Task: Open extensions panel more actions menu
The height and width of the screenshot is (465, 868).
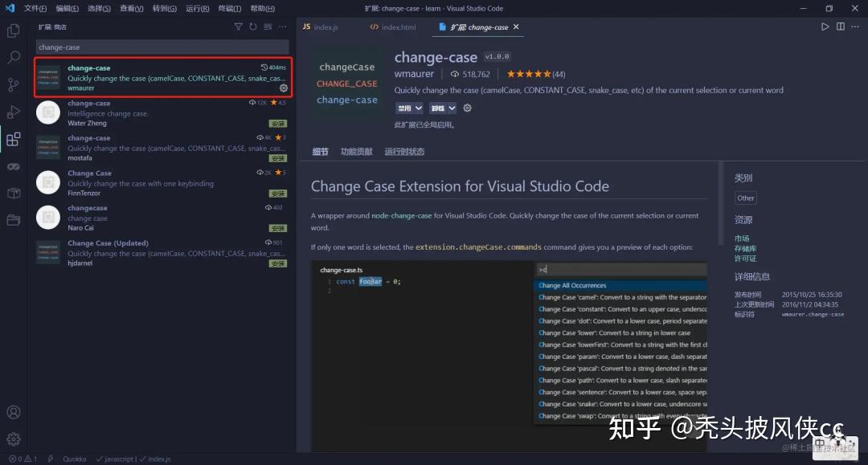Action: click(x=283, y=27)
